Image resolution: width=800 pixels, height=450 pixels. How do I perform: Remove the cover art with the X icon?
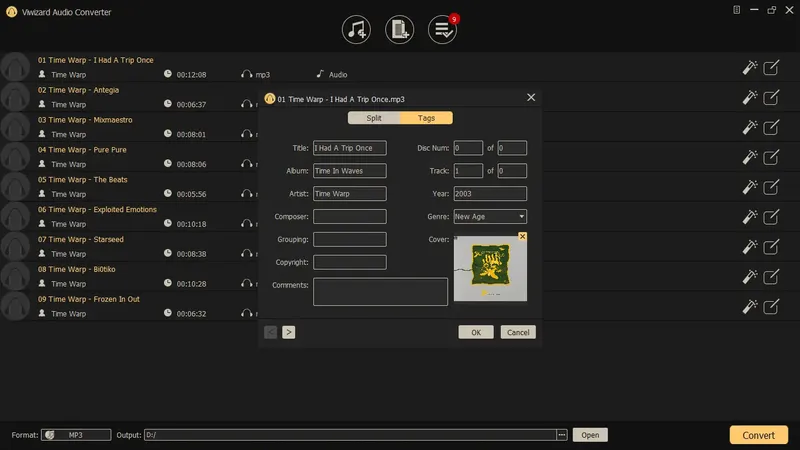(x=522, y=236)
